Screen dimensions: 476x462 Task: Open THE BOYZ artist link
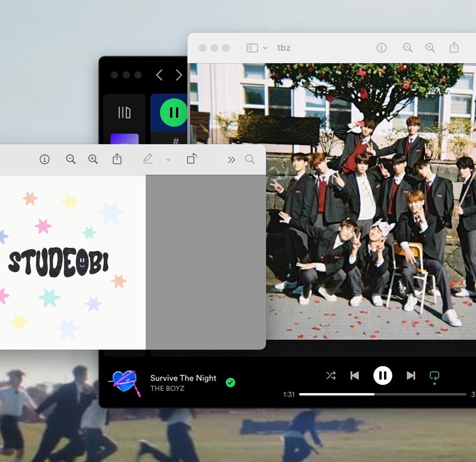click(x=167, y=388)
